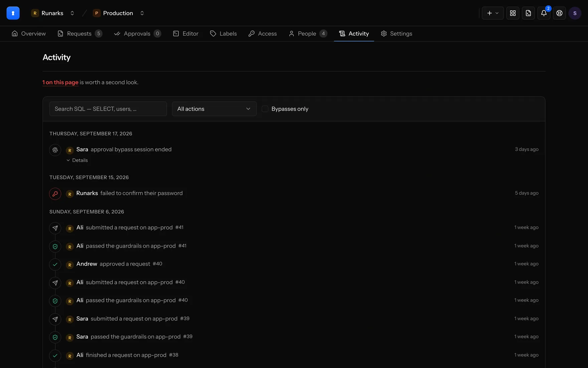Viewport: 588px width, 368px height.
Task: Click shield icon for Sara guardrails #39
Action: click(55, 338)
